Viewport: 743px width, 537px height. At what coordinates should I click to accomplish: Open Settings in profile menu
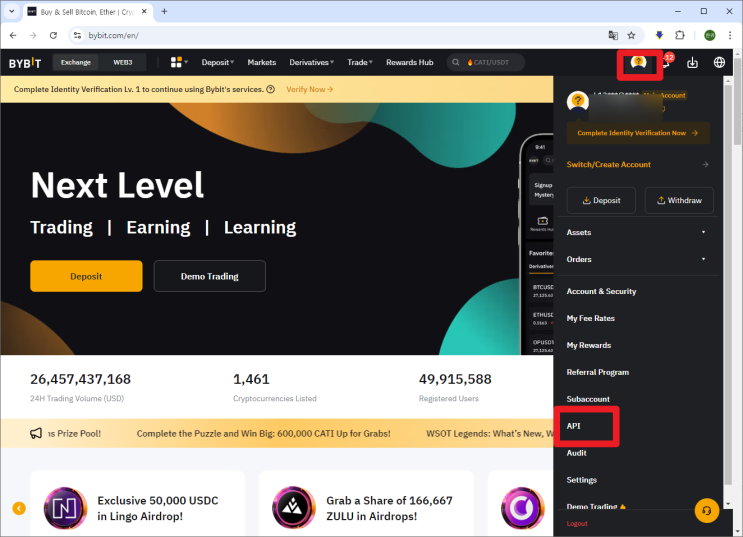pyautogui.click(x=581, y=480)
